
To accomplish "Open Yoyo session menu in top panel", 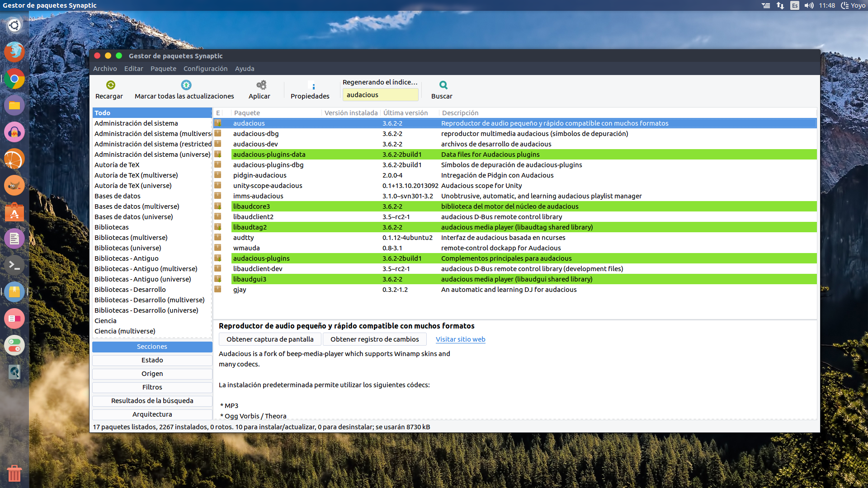I will tap(853, 5).
